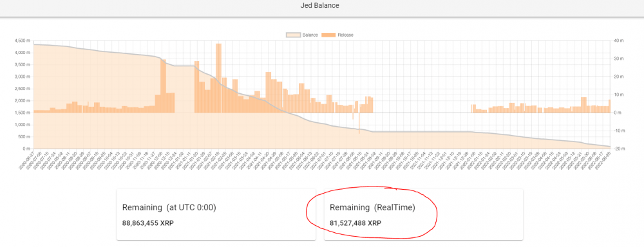Toggle the Release dataset in the legend

pos(337,35)
